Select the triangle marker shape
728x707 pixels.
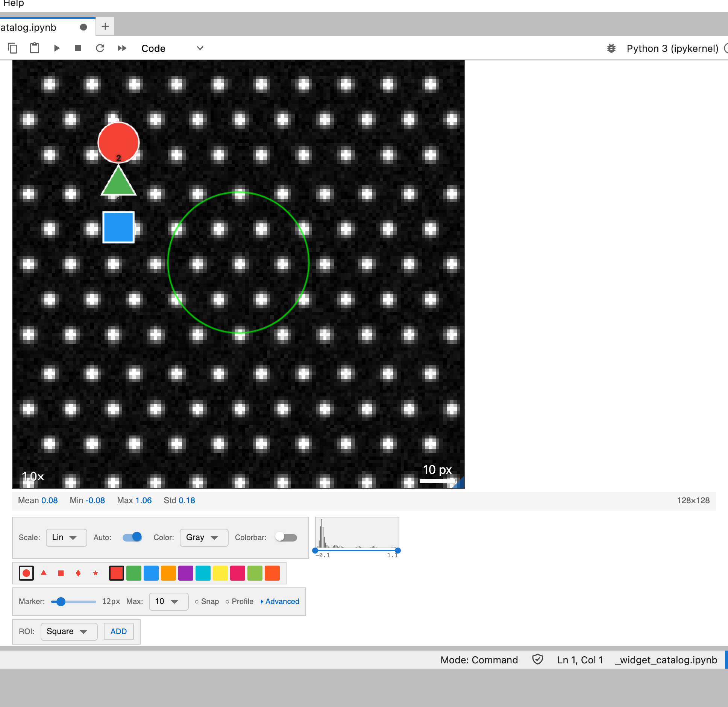(44, 573)
